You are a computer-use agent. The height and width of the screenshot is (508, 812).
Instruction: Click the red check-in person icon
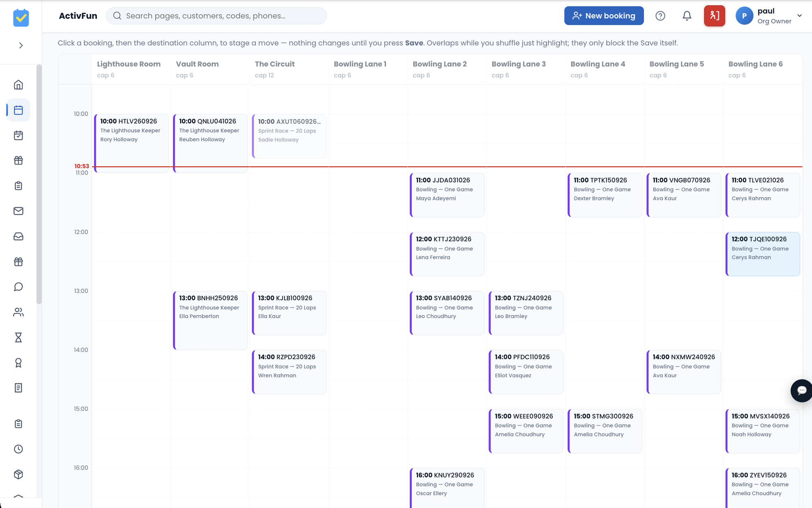[x=715, y=16]
